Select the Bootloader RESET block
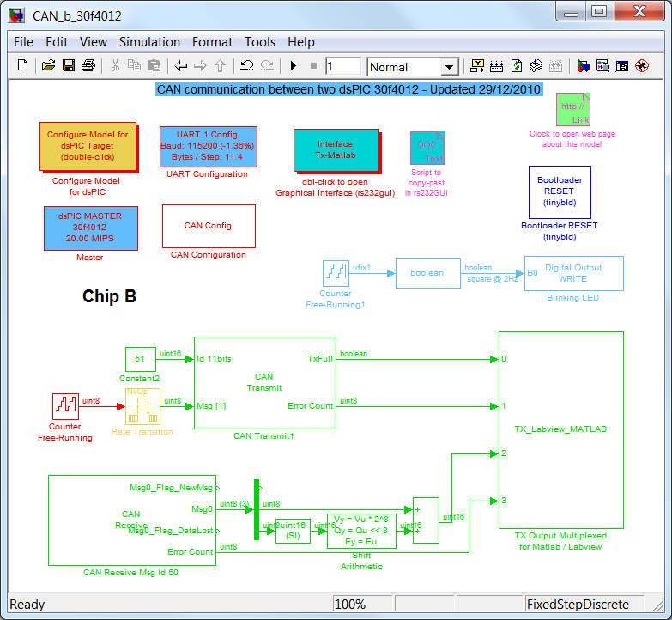 coord(560,192)
